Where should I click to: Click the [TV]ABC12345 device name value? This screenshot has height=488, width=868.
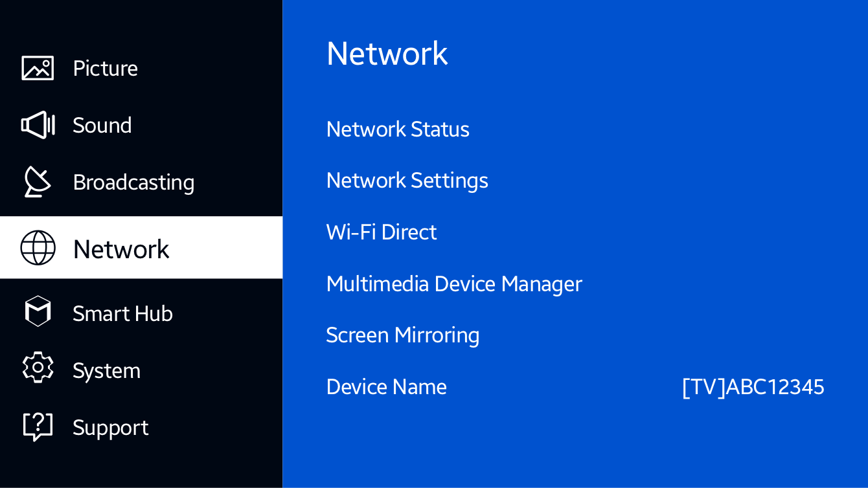pos(753,387)
